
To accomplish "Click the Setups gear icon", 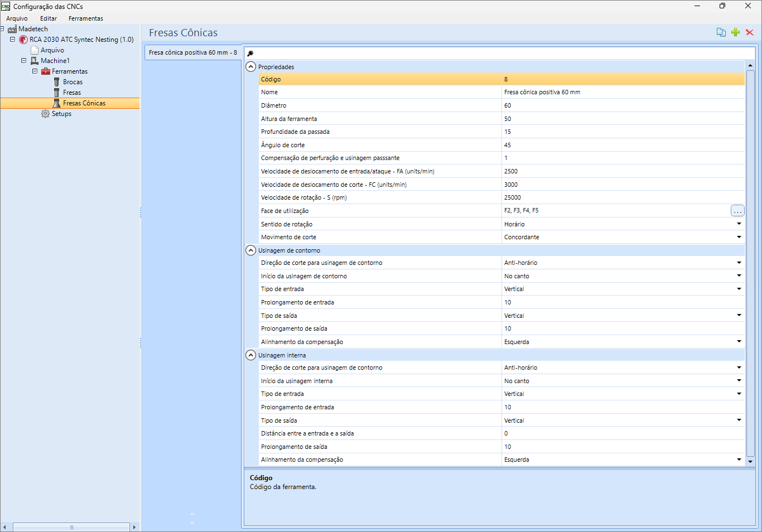I will click(x=45, y=114).
